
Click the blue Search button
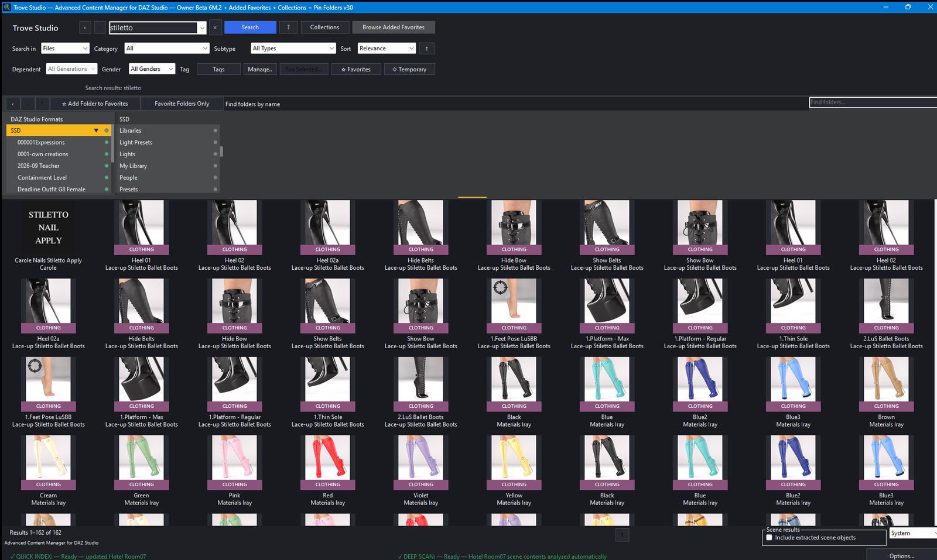pyautogui.click(x=250, y=28)
